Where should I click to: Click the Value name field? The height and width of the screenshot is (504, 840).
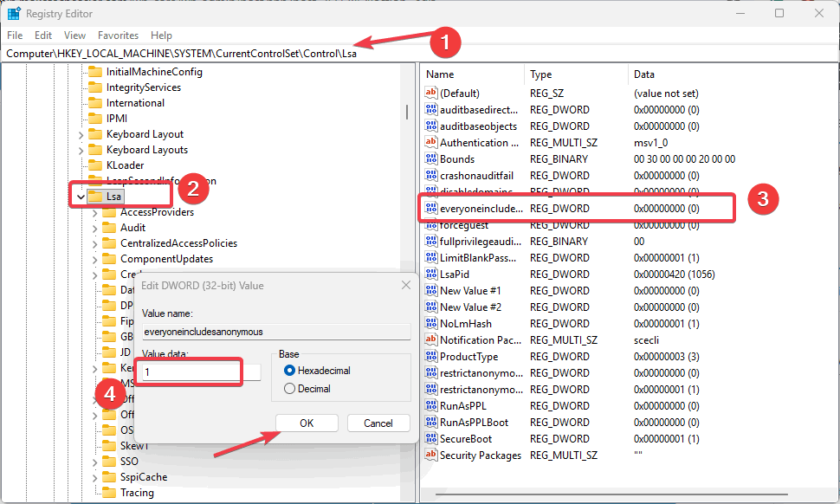[276, 332]
